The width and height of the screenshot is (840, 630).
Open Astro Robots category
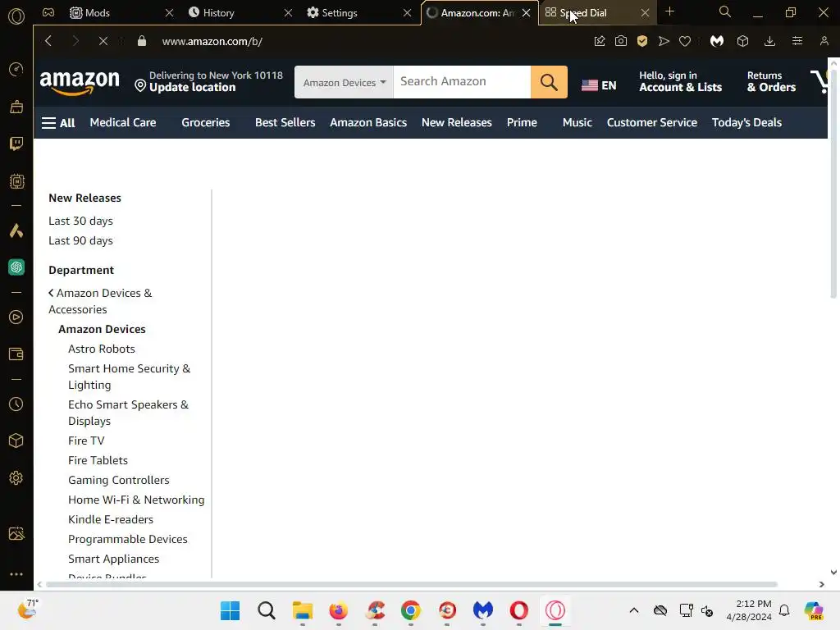coord(101,349)
